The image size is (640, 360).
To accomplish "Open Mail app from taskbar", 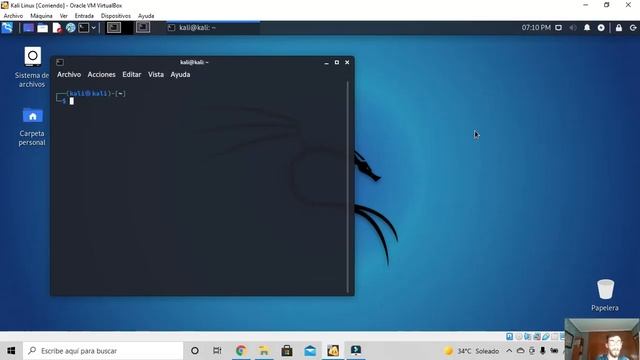I will point(310,351).
